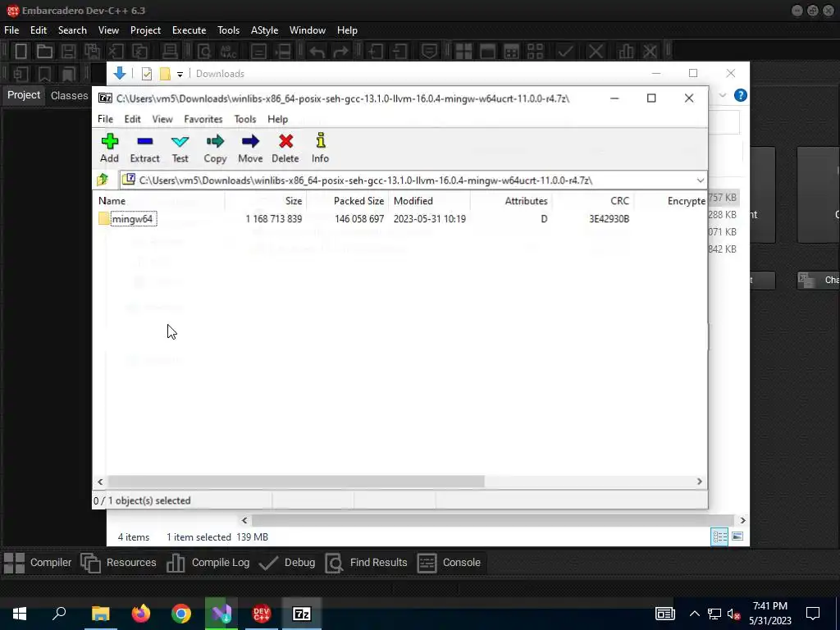Open Windows Start menu

[20, 614]
